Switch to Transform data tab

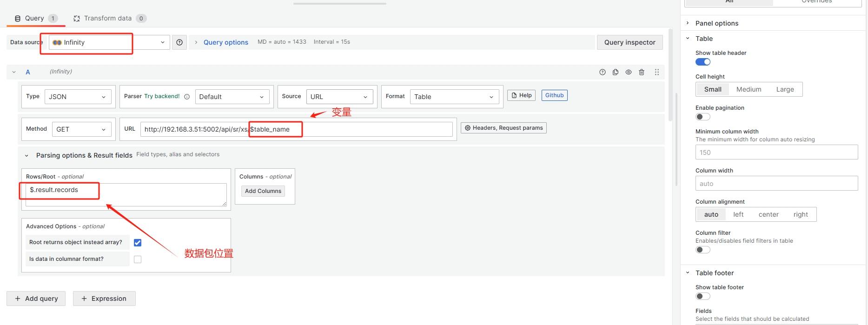pos(108,18)
